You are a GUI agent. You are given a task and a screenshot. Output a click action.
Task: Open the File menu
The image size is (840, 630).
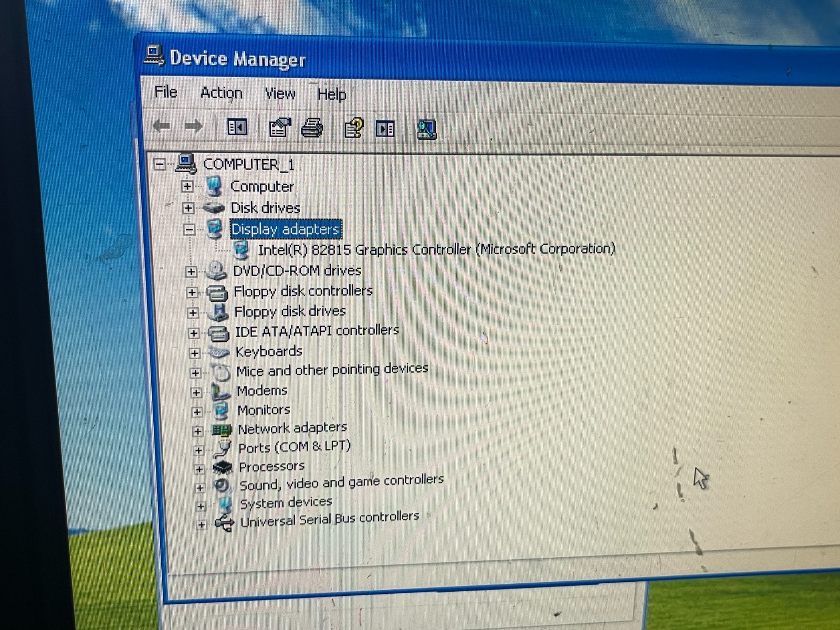[166, 92]
